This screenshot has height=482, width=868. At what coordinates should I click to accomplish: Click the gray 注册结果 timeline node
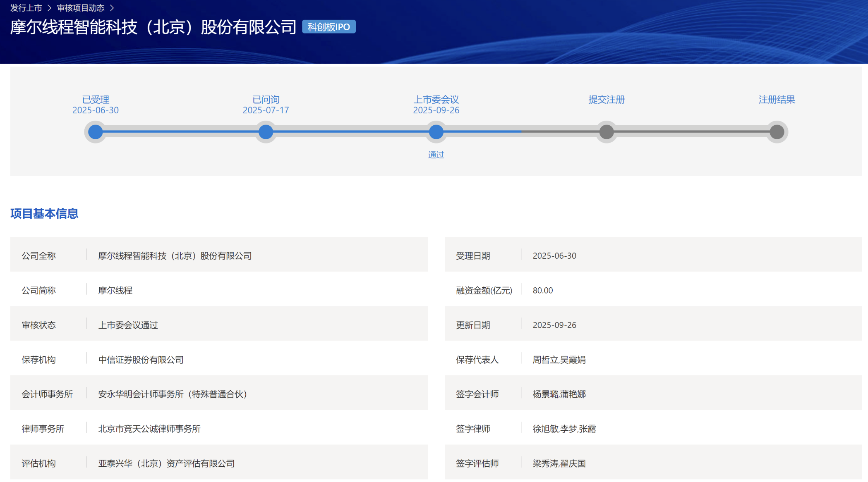(777, 132)
